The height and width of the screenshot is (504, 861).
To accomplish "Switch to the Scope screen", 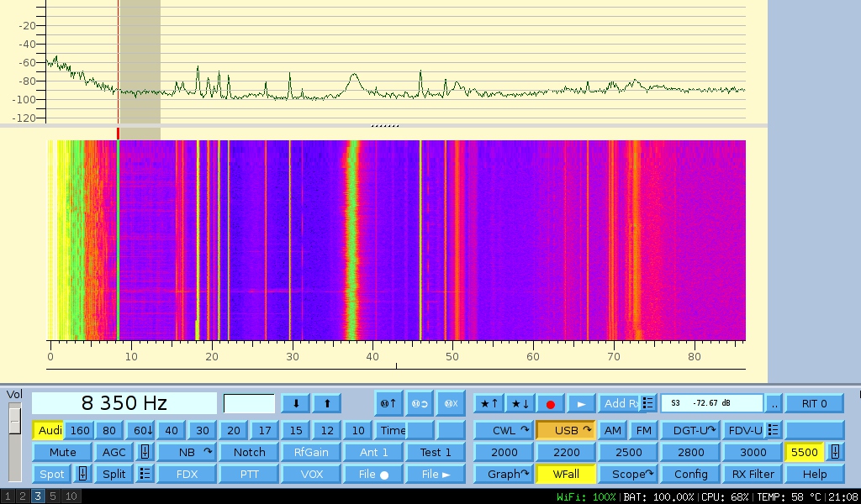I will click(628, 474).
